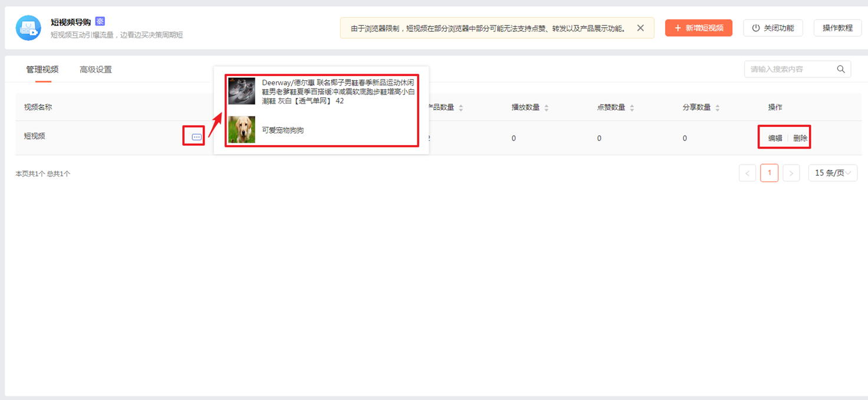This screenshot has height=400, width=868.
Task: Open the 操作教程 tutorial
Action: (837, 28)
